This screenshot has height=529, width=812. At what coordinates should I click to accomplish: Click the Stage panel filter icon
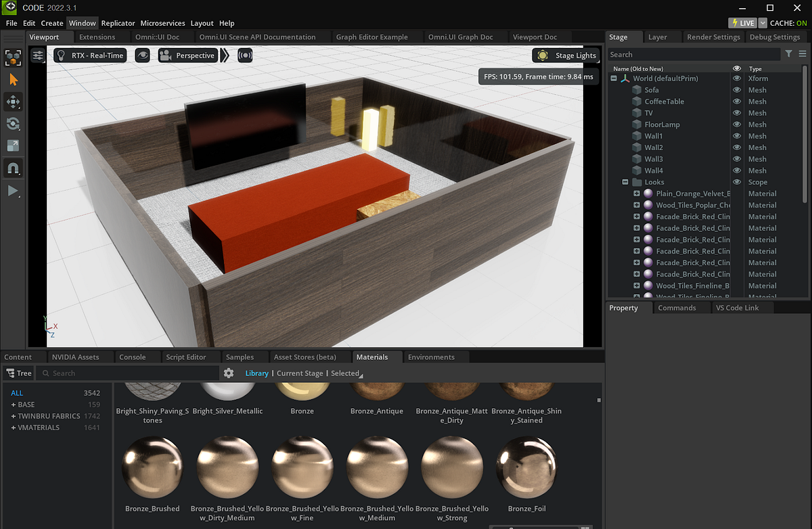[x=789, y=54]
